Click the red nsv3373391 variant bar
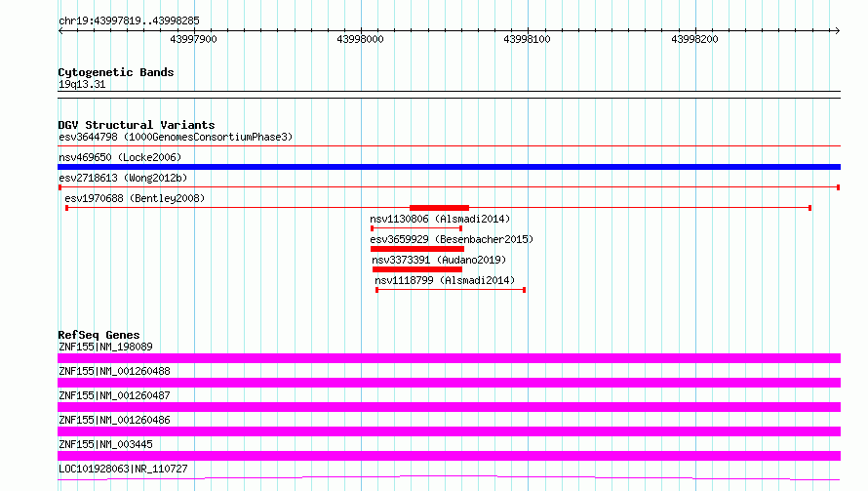Image resolution: width=868 pixels, height=491 pixels. pos(416,269)
